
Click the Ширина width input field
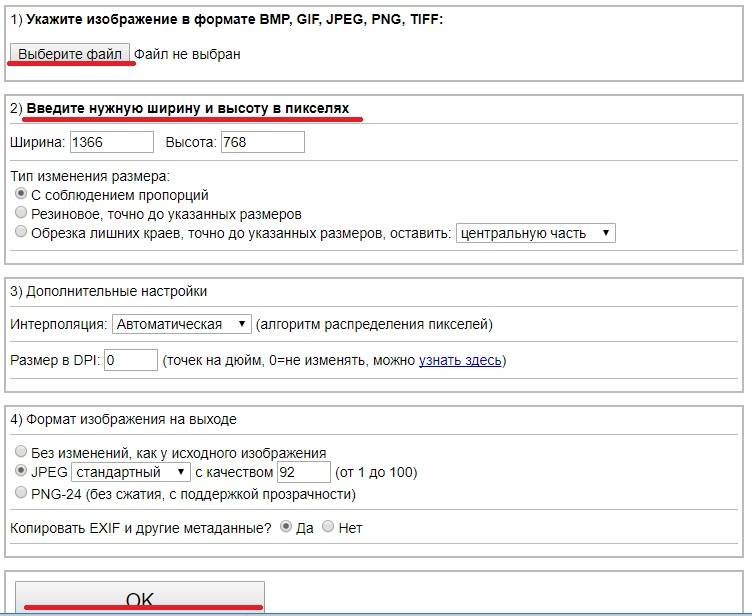point(111,142)
